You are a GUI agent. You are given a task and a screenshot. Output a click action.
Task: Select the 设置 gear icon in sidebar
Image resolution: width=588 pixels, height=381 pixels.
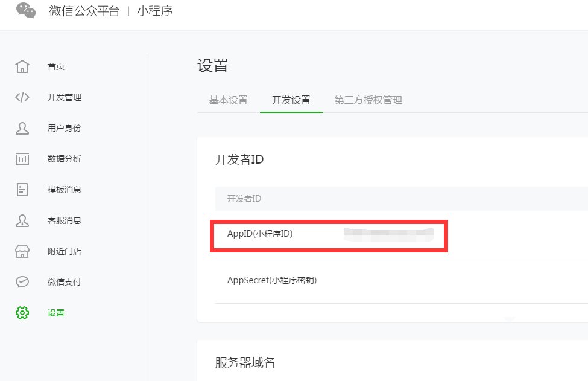coord(22,313)
